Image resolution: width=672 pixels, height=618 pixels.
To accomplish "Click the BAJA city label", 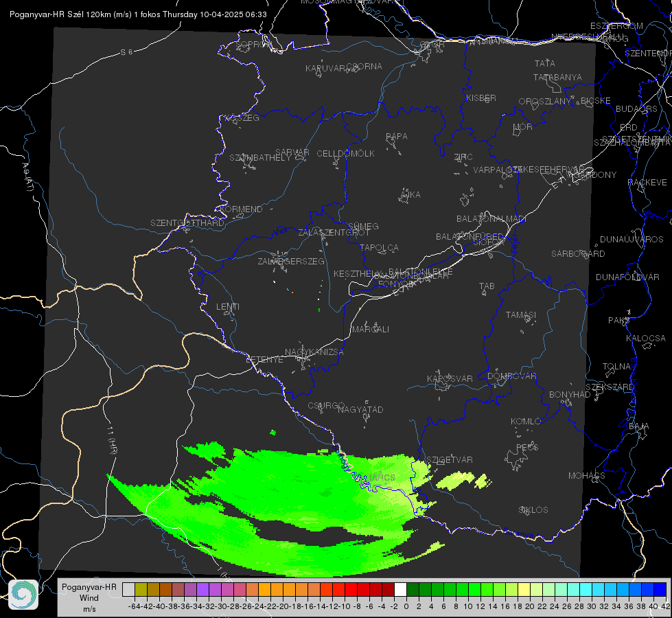I will tap(639, 426).
